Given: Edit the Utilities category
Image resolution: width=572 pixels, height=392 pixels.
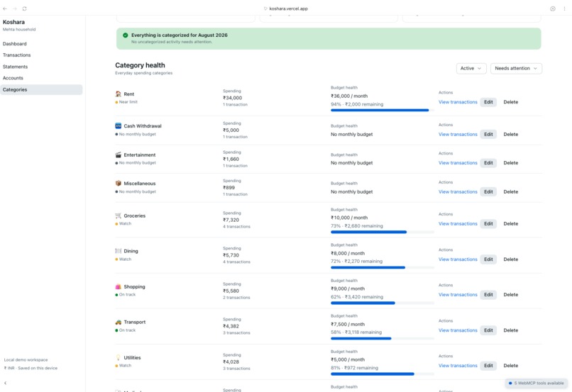Looking at the screenshot, I should pyautogui.click(x=488, y=366).
